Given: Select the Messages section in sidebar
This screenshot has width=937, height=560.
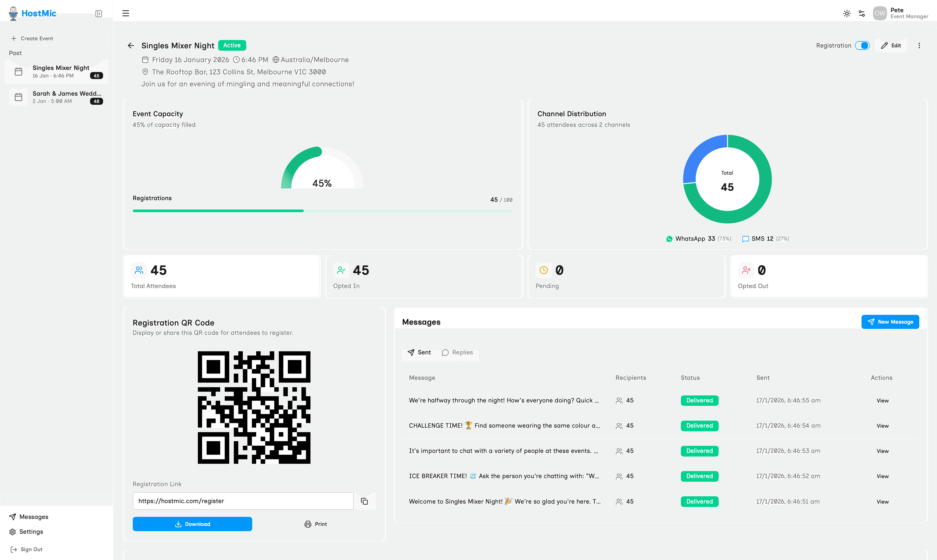Looking at the screenshot, I should [x=34, y=517].
